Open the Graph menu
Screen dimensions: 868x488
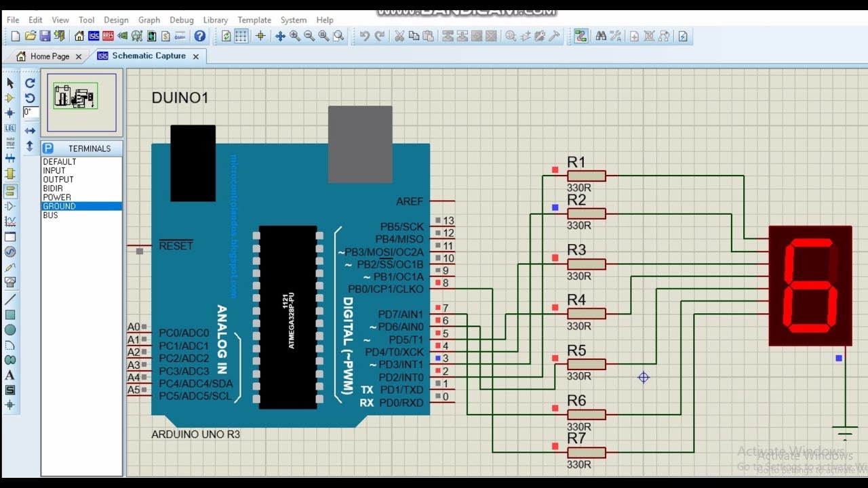(x=149, y=20)
